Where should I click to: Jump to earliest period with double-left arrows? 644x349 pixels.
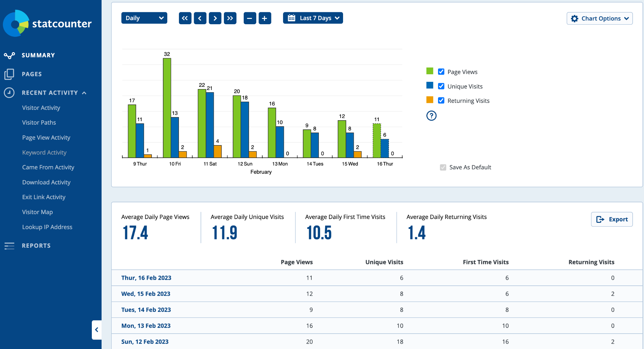(x=185, y=18)
